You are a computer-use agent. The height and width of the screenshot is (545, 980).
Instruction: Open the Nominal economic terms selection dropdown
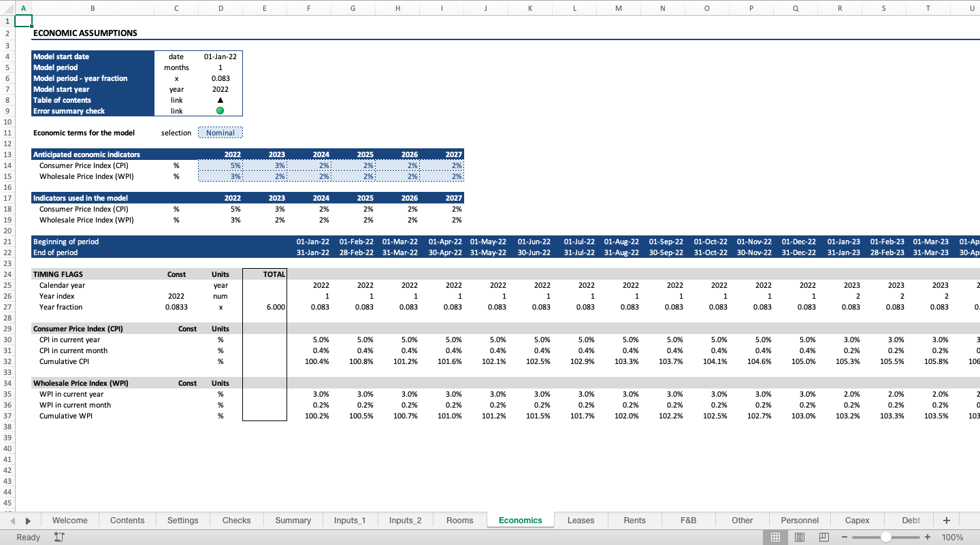coord(220,132)
